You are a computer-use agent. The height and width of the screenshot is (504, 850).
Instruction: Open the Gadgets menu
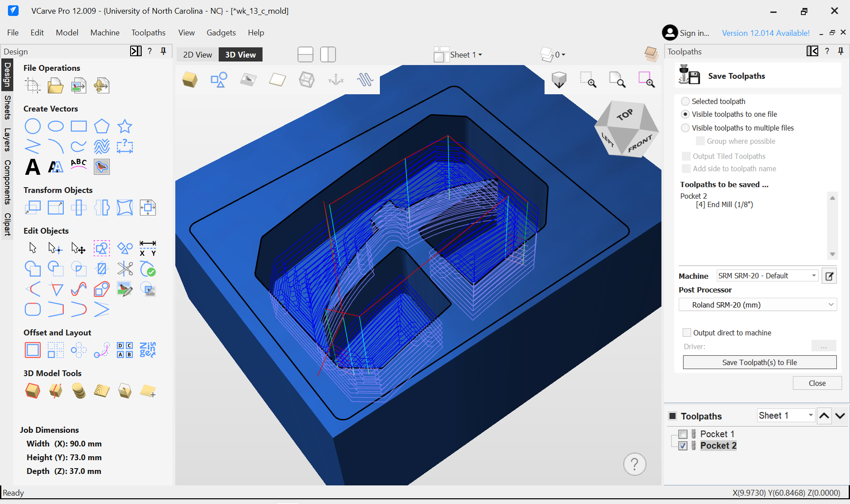[x=221, y=32]
